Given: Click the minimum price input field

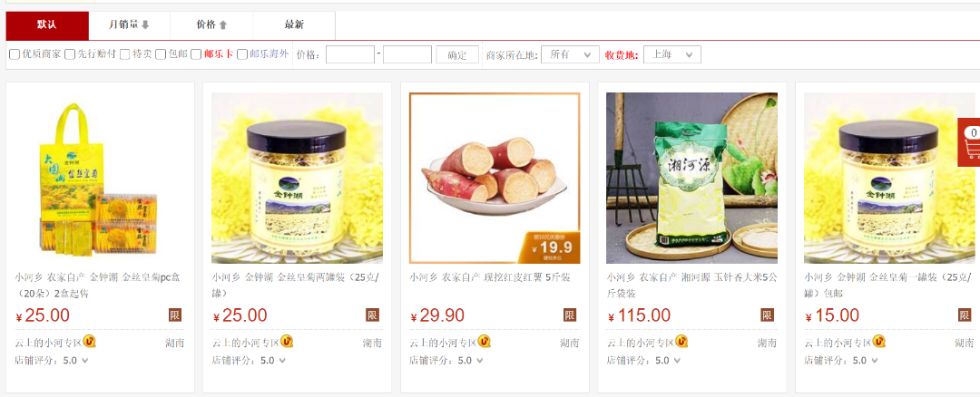Looking at the screenshot, I should (350, 54).
